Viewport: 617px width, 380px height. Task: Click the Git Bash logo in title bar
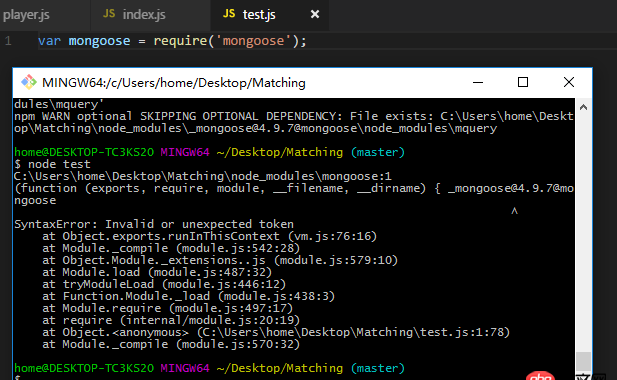pyautogui.click(x=29, y=82)
